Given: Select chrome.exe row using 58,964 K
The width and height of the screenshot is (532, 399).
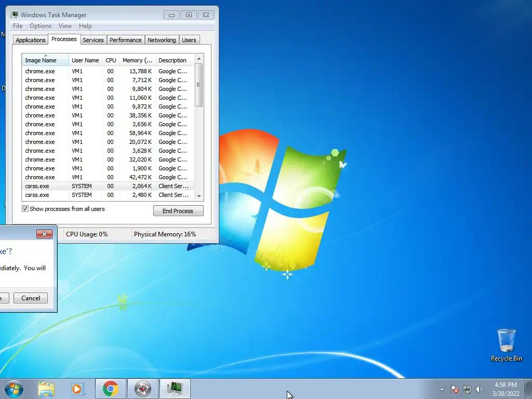Looking at the screenshot, I should click(108, 133).
